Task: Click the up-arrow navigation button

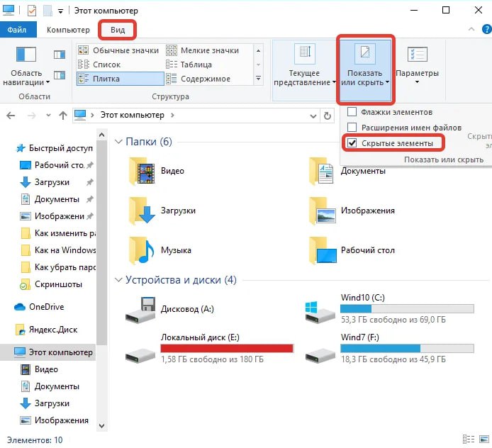Action: point(63,115)
